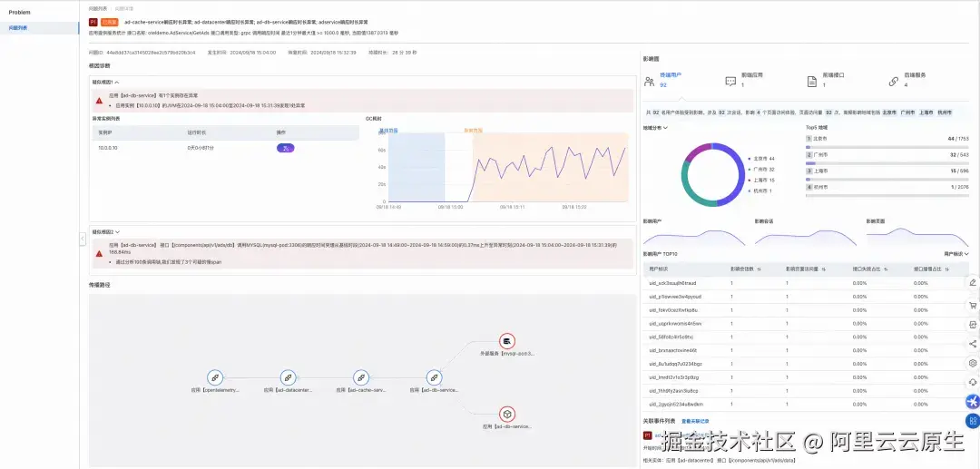Screen dimensions: 980x469
Task: Sort by interface slow ratio column arrow
Action: tap(947, 269)
